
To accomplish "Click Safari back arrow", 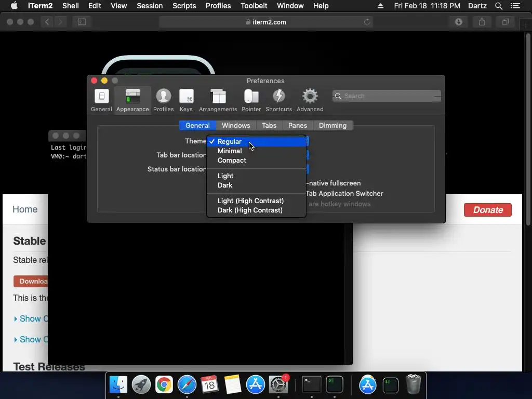I will click(x=47, y=22).
